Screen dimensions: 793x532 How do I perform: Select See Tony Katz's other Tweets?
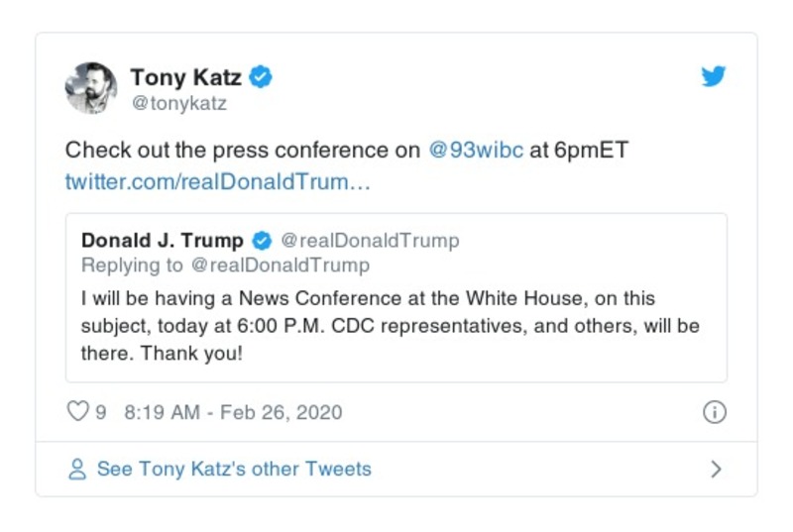point(234,470)
